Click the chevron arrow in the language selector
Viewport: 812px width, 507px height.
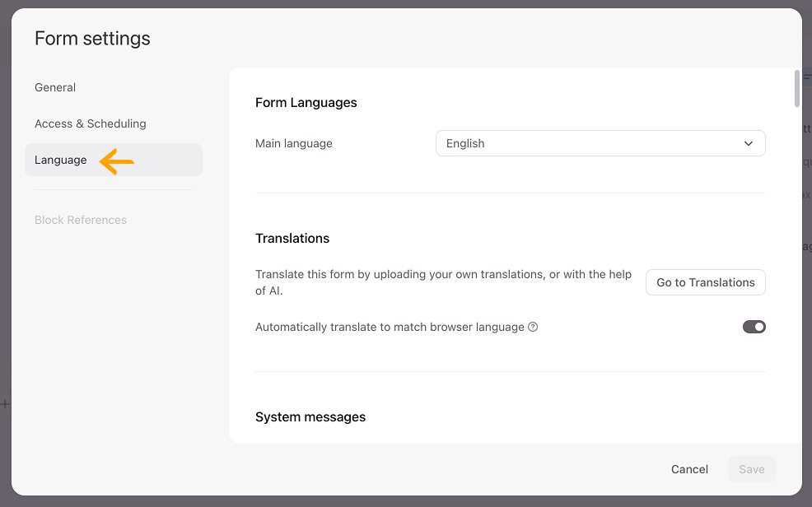tap(749, 143)
